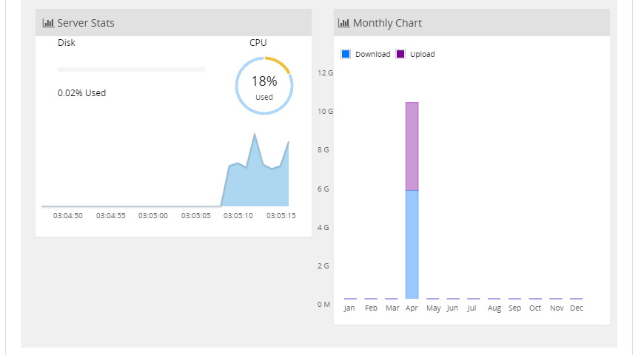The height and width of the screenshot is (355, 644).
Task: Click the 03:05:10 timestamp on CPU graph
Action: [x=238, y=216]
